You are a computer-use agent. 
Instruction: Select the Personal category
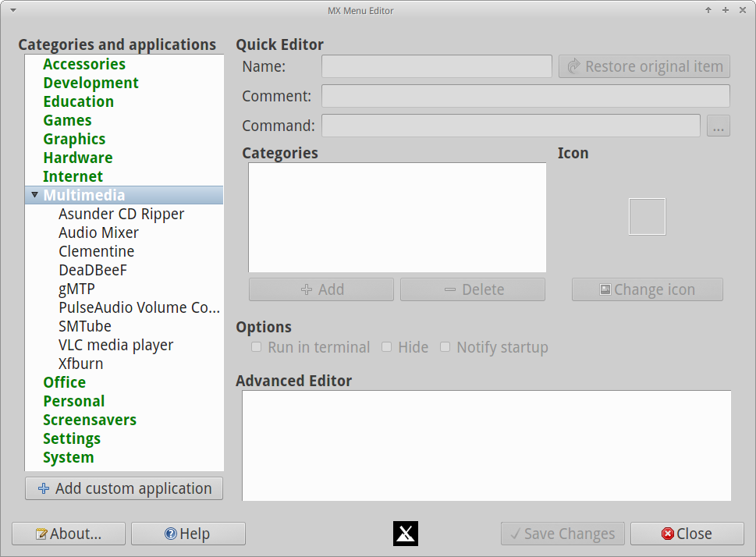click(x=74, y=401)
